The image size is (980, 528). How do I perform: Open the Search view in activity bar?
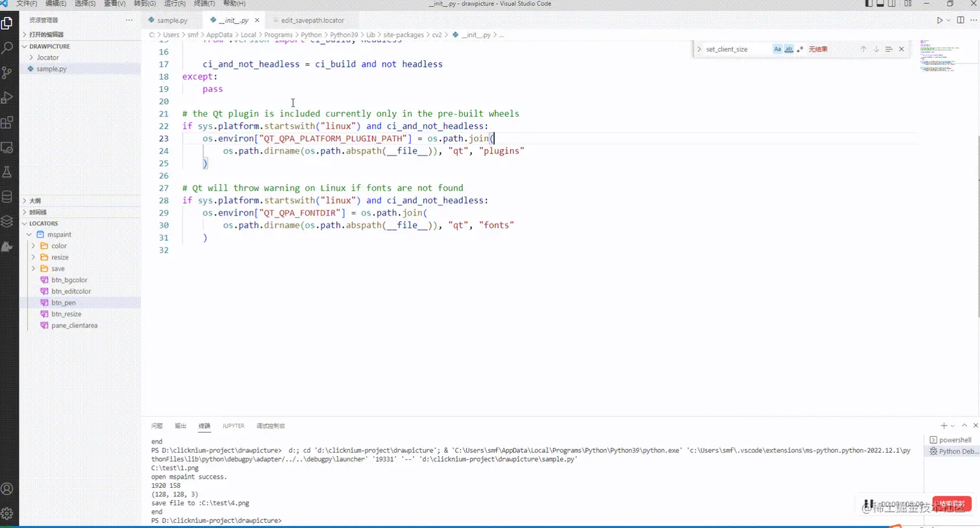click(7, 48)
